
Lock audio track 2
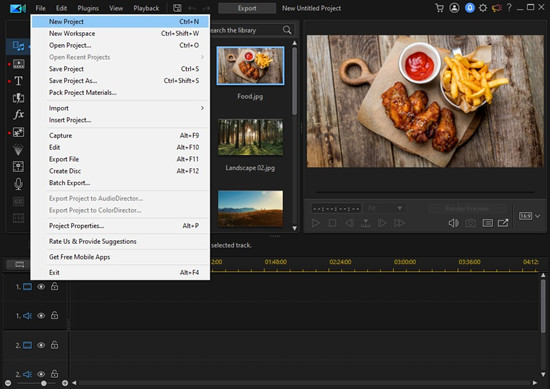pyautogui.click(x=54, y=374)
